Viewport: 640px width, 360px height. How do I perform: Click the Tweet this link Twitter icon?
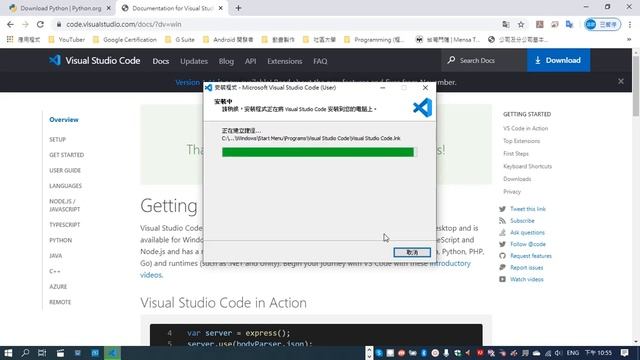[x=502, y=209]
